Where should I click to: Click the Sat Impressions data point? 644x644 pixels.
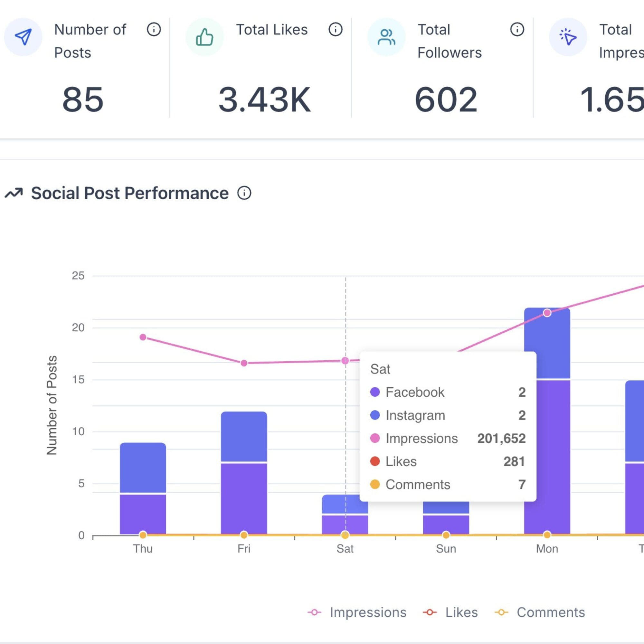[345, 361]
